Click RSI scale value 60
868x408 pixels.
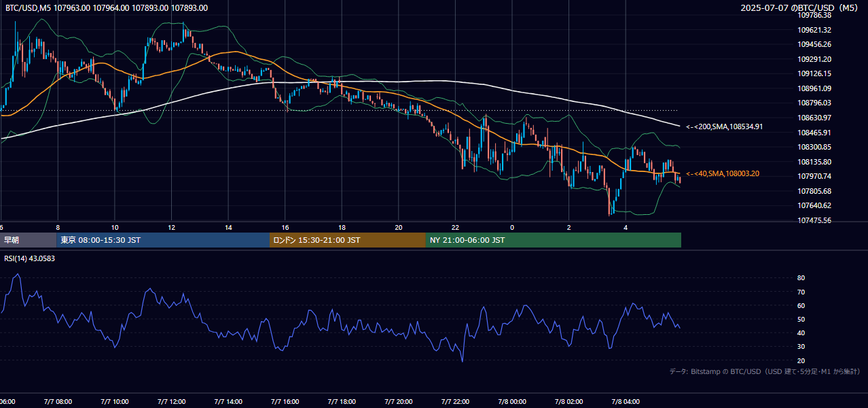[x=801, y=305]
